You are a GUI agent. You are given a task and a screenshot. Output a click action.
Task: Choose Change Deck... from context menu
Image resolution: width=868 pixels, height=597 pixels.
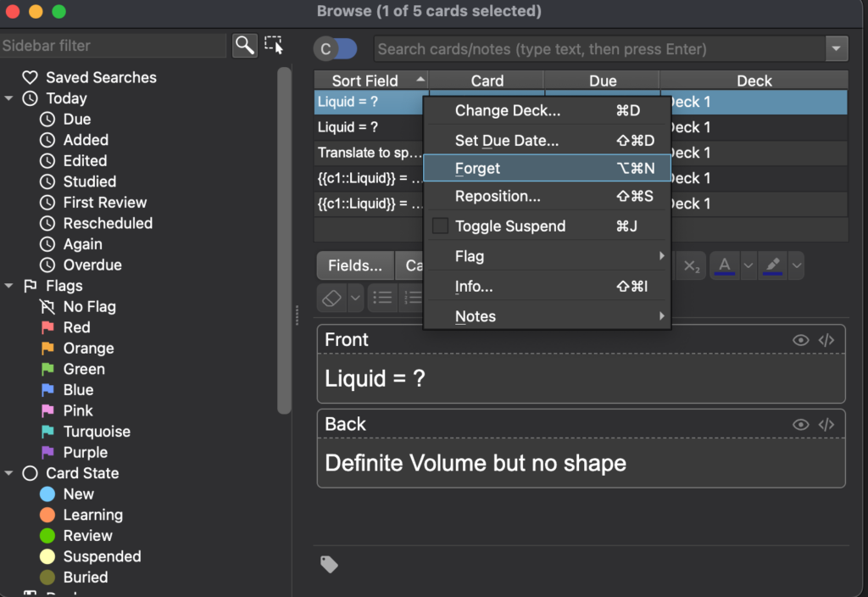tap(547, 111)
